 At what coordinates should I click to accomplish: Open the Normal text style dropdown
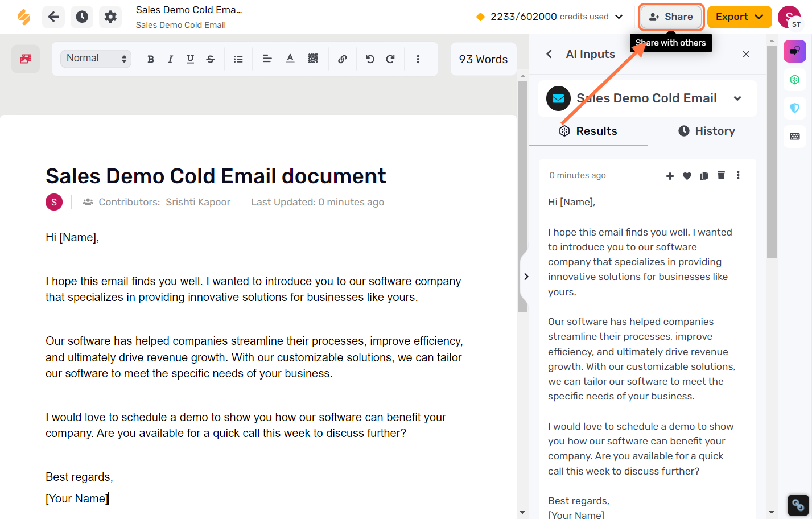(x=96, y=59)
